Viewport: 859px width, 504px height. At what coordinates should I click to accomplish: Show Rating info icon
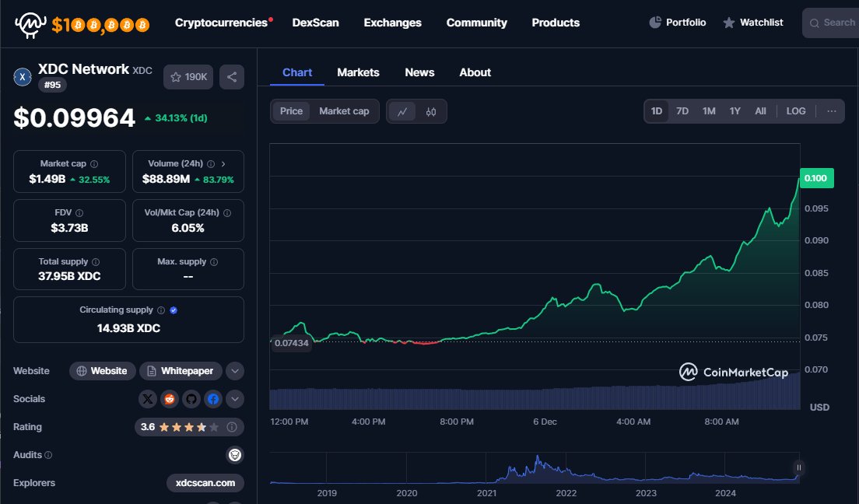(232, 427)
